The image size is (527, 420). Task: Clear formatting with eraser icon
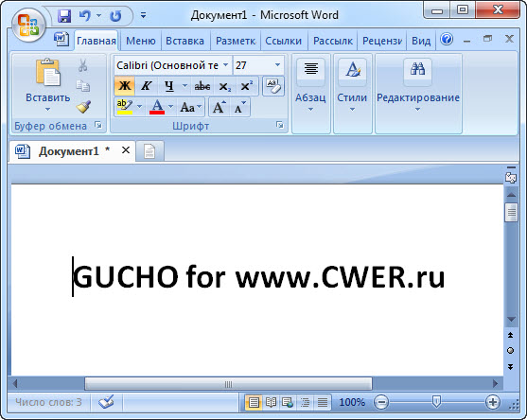272,86
